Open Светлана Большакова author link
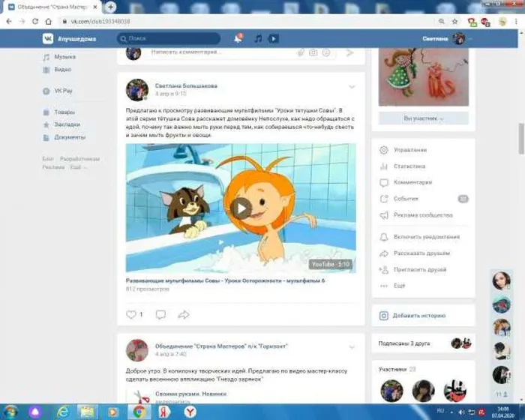525x420 pixels. click(x=186, y=85)
